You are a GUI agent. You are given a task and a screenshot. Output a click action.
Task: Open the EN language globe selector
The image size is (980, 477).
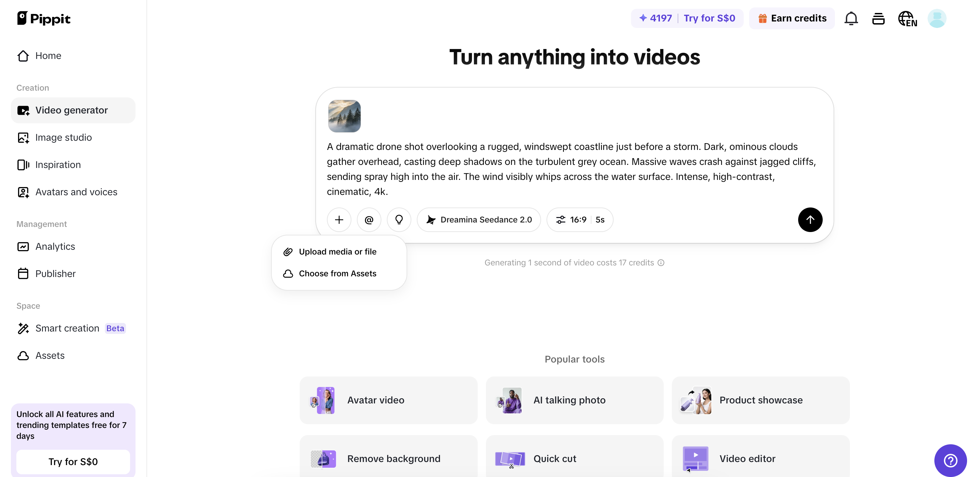coord(908,18)
